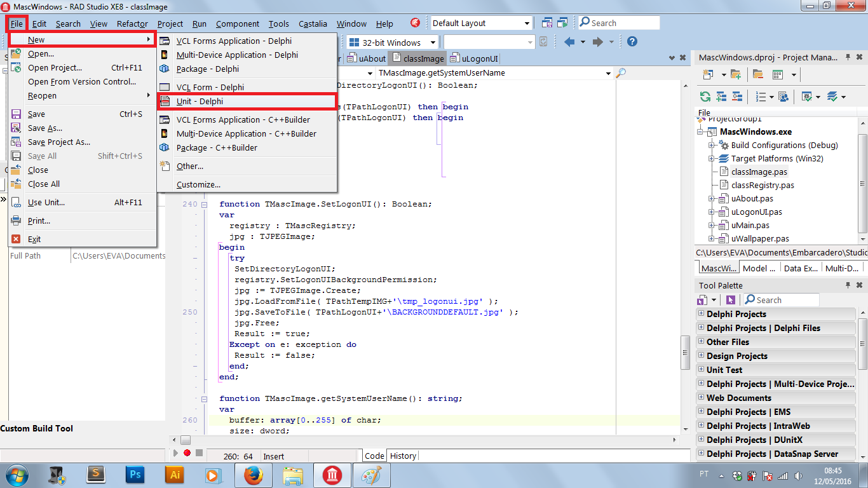The width and height of the screenshot is (868, 488).
Task: Pin the Project Manager panel
Action: click(848, 57)
